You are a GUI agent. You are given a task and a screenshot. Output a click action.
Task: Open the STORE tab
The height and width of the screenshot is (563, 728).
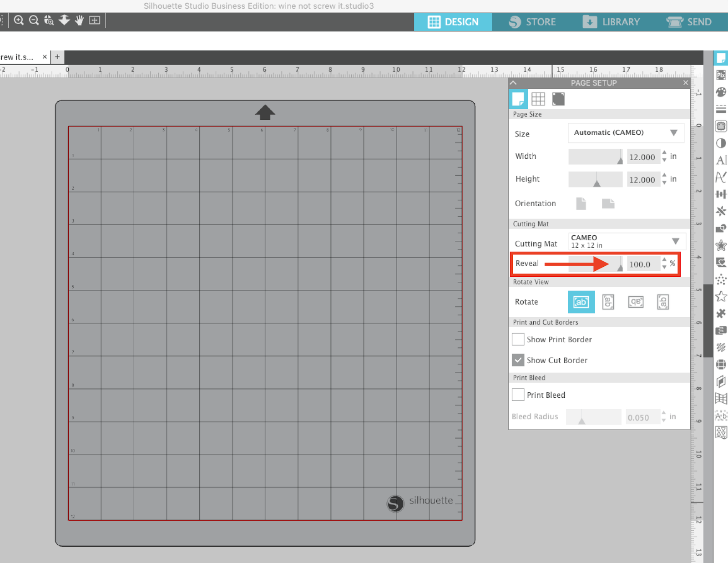pyautogui.click(x=532, y=21)
